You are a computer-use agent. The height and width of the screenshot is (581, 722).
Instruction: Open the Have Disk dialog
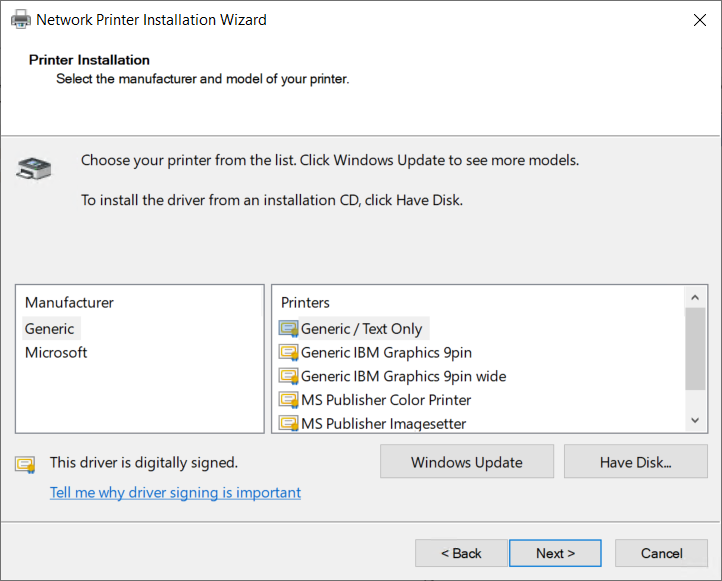[635, 462]
